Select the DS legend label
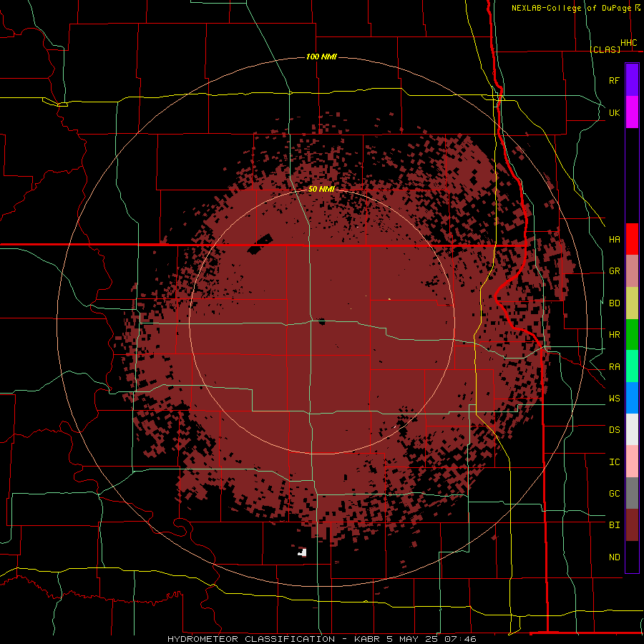Image resolution: width=644 pixels, height=644 pixels. pos(614,430)
